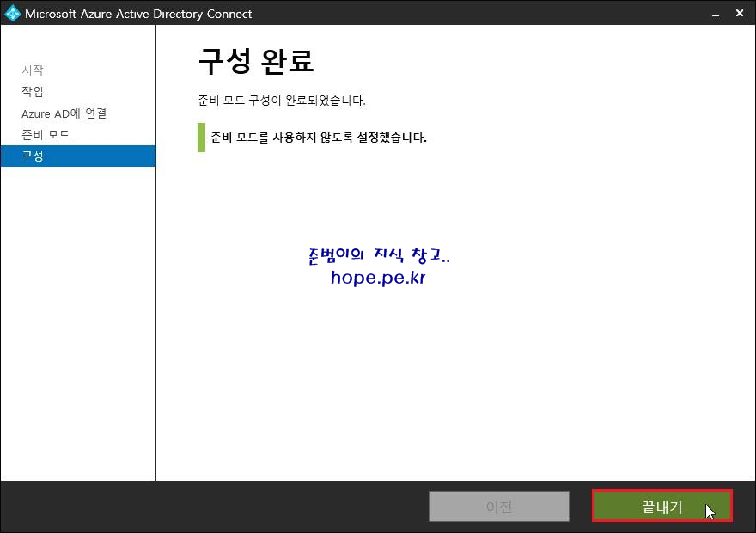Select the highlighted 구성 step

[x=78, y=156]
